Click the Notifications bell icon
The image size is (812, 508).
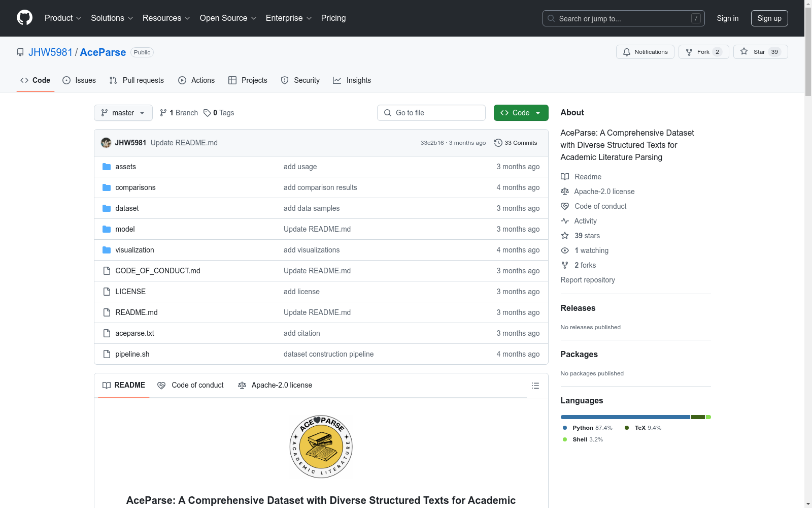point(627,52)
